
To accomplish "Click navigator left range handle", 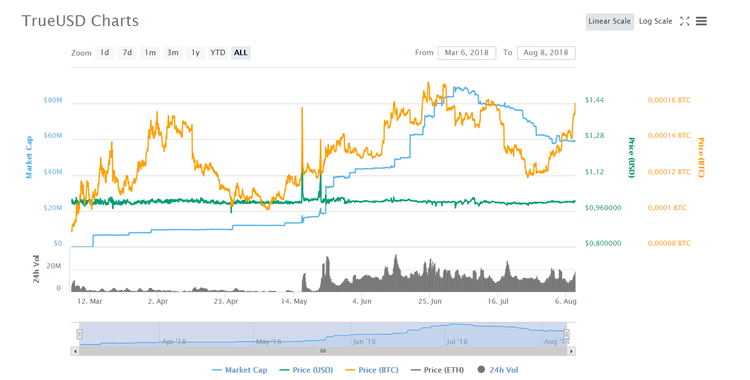I will click(x=80, y=334).
